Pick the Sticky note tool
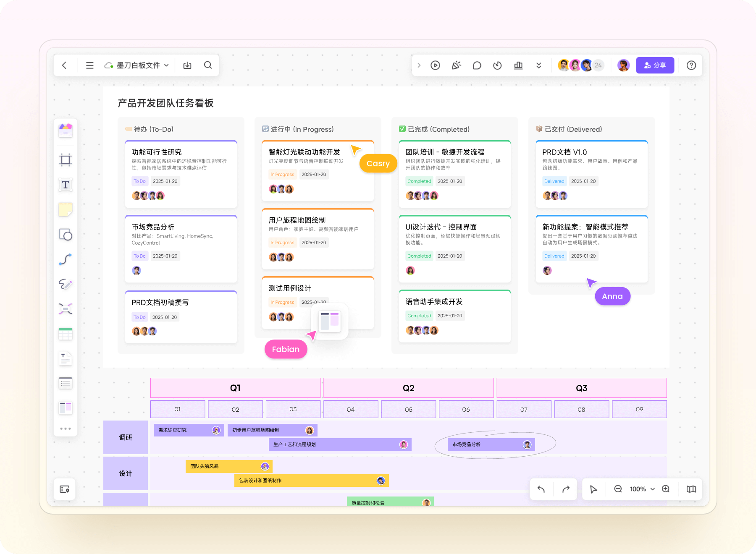 pyautogui.click(x=66, y=209)
